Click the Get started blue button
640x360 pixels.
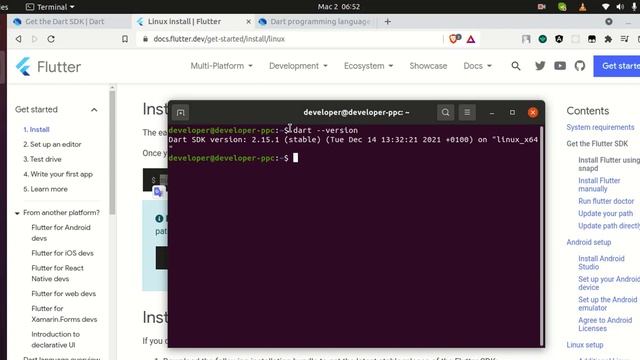(x=616, y=66)
